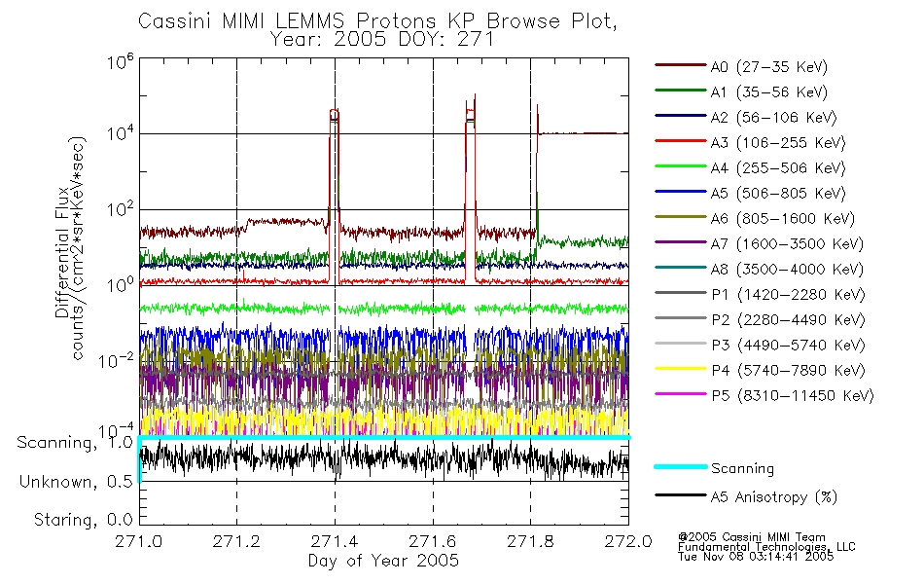924x584 pixels.
Task: Click the A4 (255-506 KeV) legend label
Action: point(778,168)
